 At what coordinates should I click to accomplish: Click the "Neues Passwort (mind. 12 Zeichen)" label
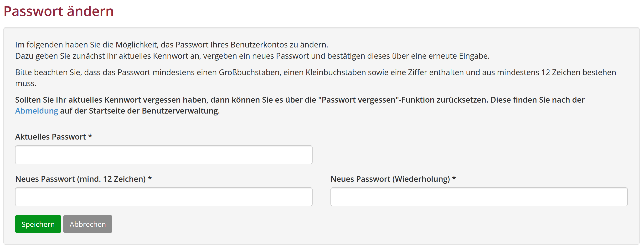click(x=80, y=179)
